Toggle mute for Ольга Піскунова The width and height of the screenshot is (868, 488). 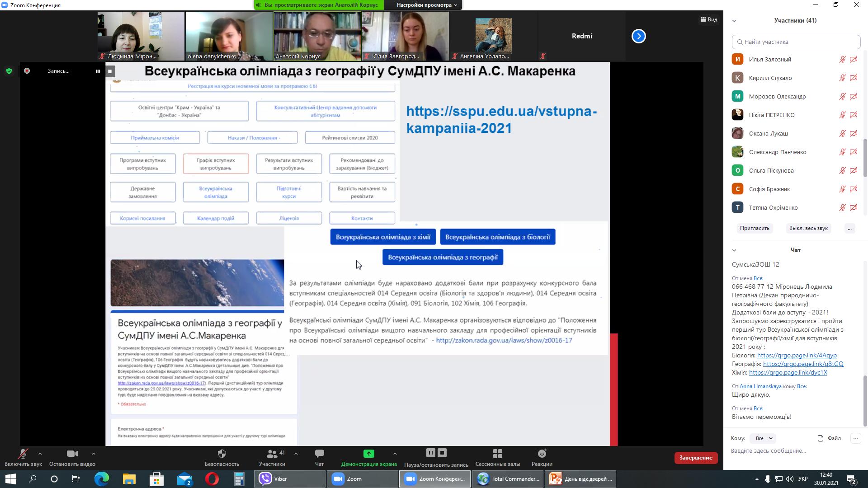pos(842,170)
